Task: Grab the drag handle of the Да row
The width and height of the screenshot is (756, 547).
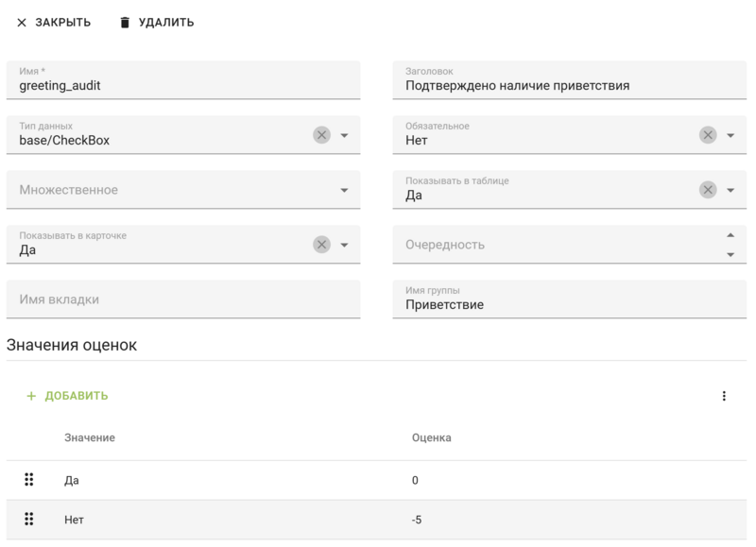Action: [28, 480]
